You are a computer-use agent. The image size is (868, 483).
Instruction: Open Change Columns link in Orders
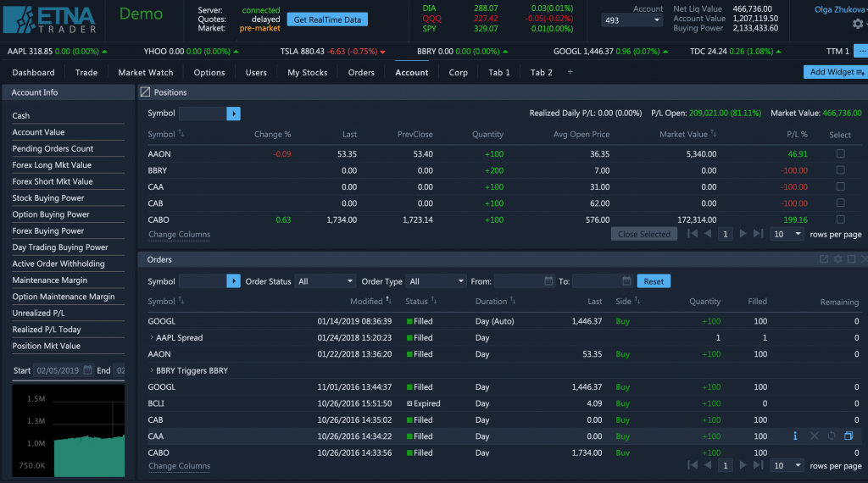click(x=180, y=466)
